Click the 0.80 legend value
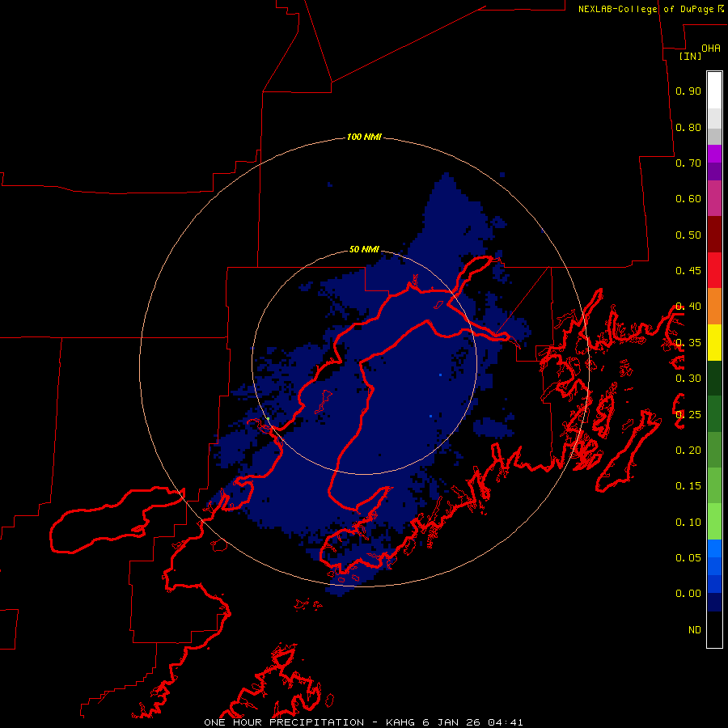The height and width of the screenshot is (728, 728). click(x=688, y=127)
